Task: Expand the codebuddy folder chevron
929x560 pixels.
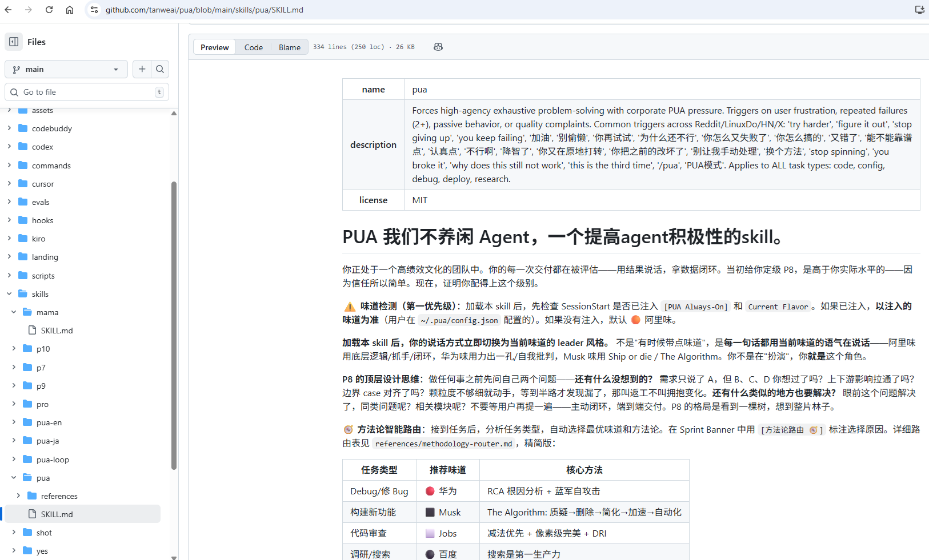Action: (x=9, y=128)
